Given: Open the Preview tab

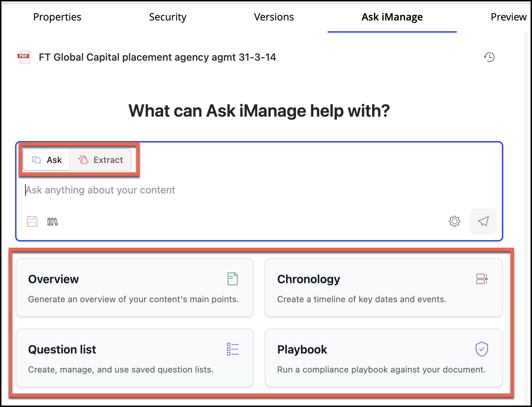Looking at the screenshot, I should 509,17.
